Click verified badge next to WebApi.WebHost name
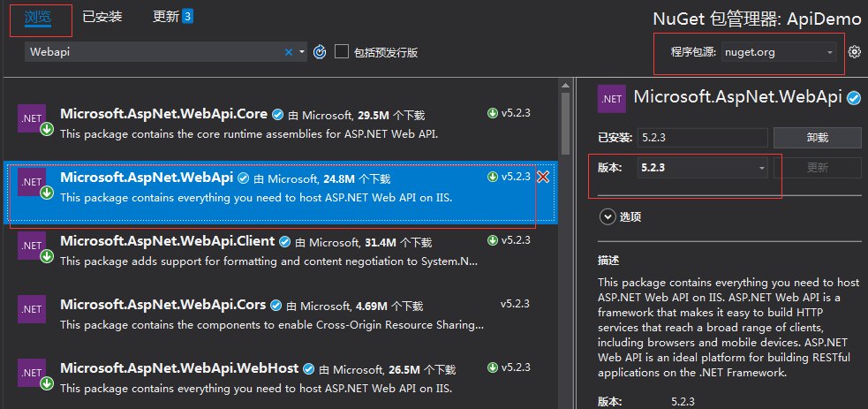The height and width of the screenshot is (409, 868). pos(309,368)
